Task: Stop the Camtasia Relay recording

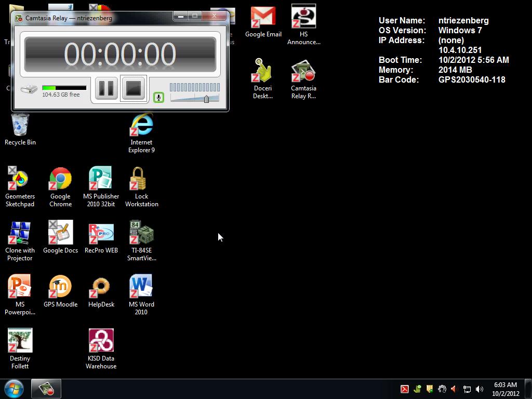Action: pos(134,88)
